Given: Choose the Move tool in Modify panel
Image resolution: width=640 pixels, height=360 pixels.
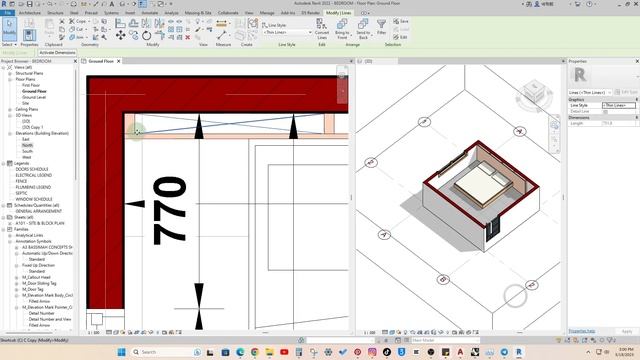Looking at the screenshot, I should tap(120, 36).
